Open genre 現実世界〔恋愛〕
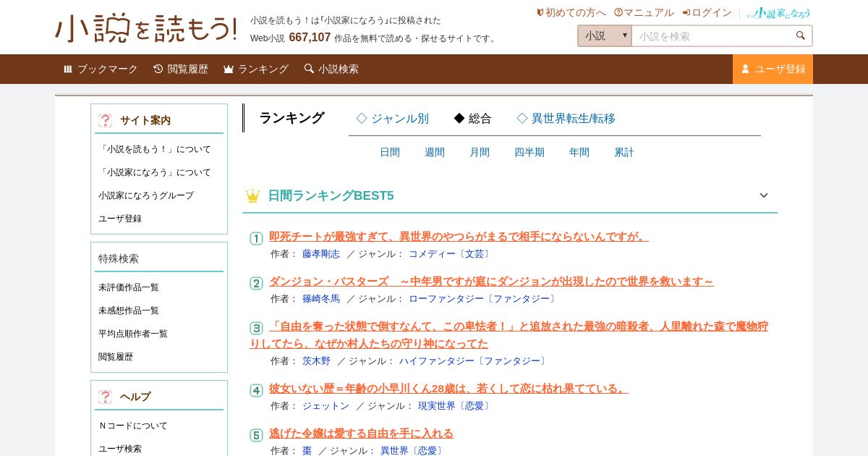Viewport: 868px width, 456px height. pos(455,406)
